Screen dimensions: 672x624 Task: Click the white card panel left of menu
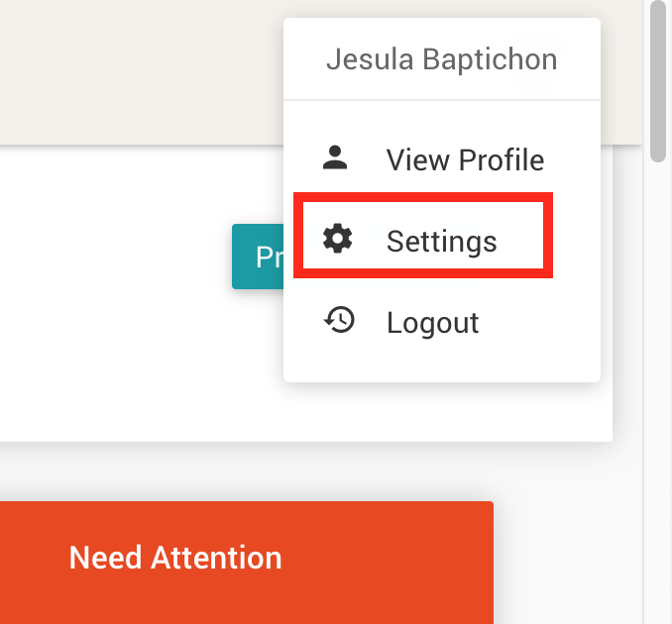click(x=119, y=297)
